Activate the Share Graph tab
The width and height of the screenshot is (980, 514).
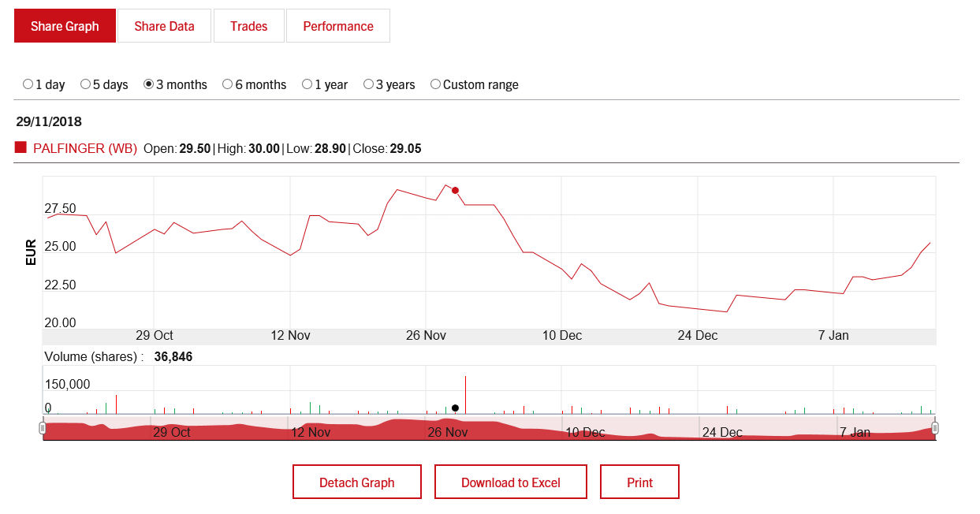pos(65,25)
